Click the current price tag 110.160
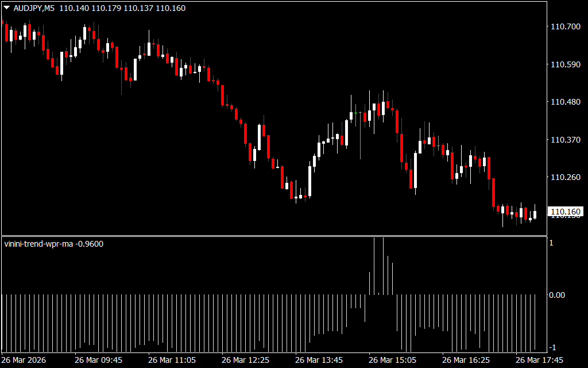 (x=565, y=212)
